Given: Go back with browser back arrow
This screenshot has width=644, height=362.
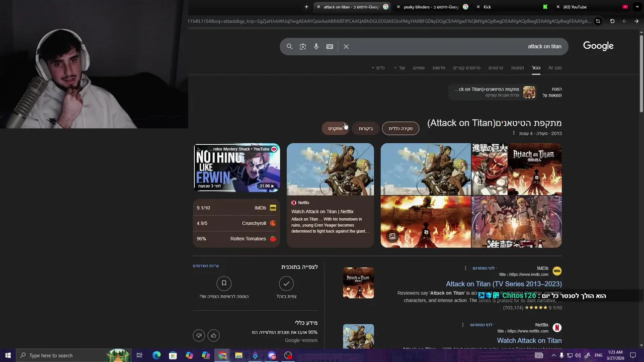Looking at the screenshot, I should pyautogui.click(x=624, y=21).
